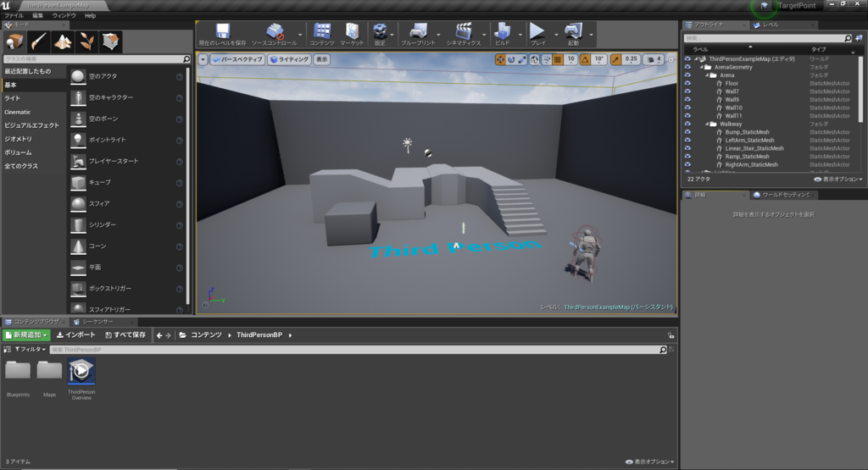The height and width of the screenshot is (470, 868).
Task: Open Perspective view mode dropdown
Action: tap(237, 59)
